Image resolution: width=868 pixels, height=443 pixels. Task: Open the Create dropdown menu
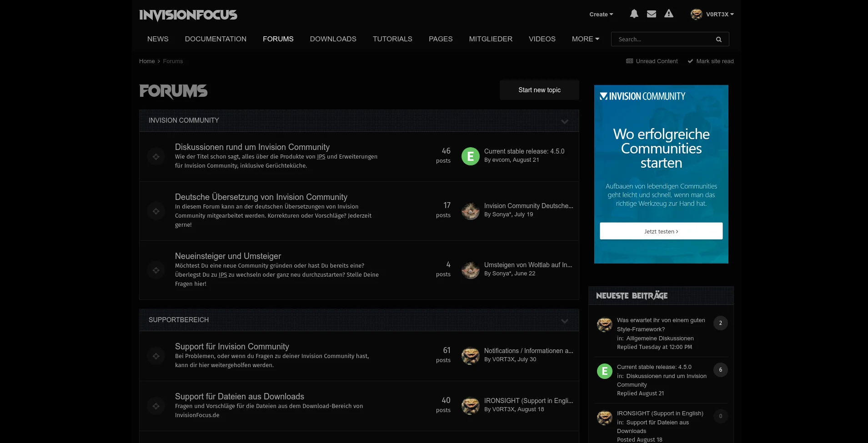601,15
